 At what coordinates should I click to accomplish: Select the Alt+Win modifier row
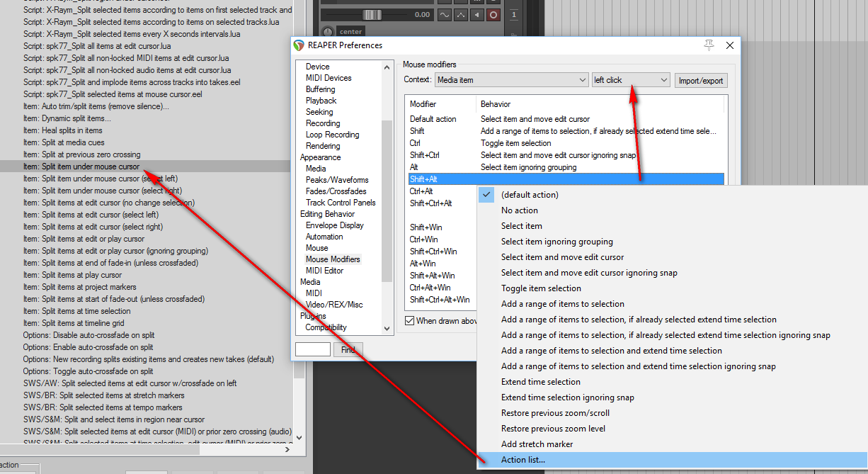click(442, 264)
